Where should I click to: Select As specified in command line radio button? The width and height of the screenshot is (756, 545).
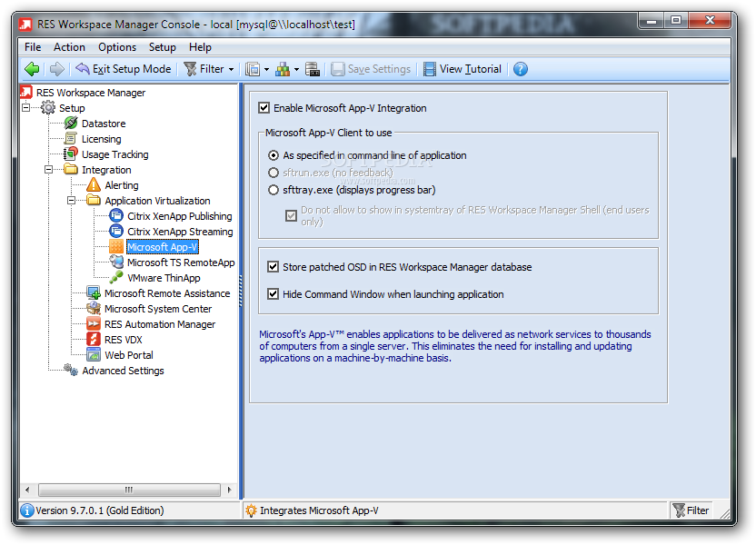tap(274, 155)
